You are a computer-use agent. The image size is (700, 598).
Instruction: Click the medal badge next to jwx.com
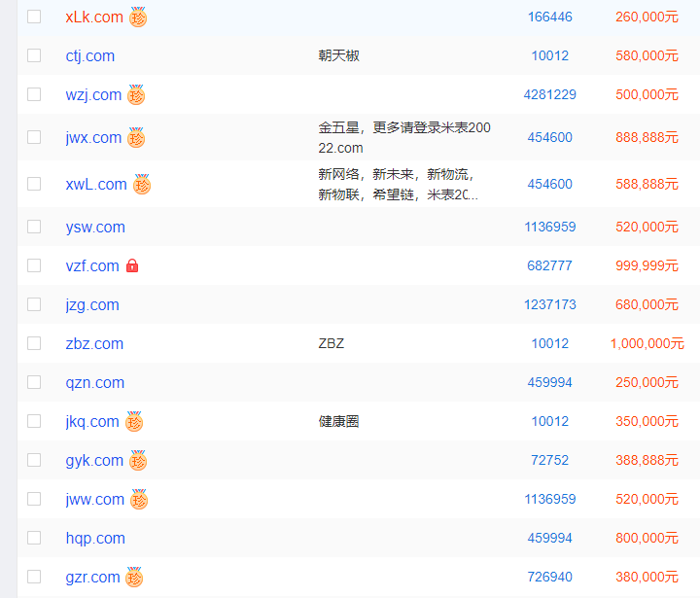[x=136, y=137]
